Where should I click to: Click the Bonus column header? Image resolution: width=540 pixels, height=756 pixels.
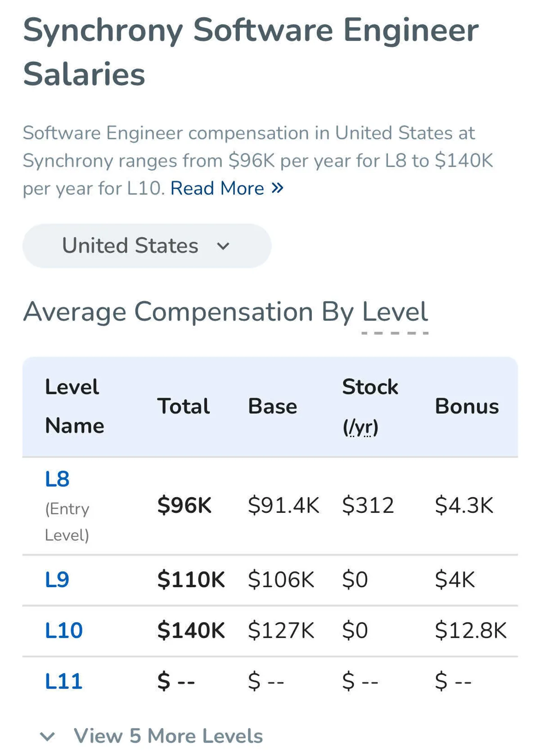click(467, 406)
